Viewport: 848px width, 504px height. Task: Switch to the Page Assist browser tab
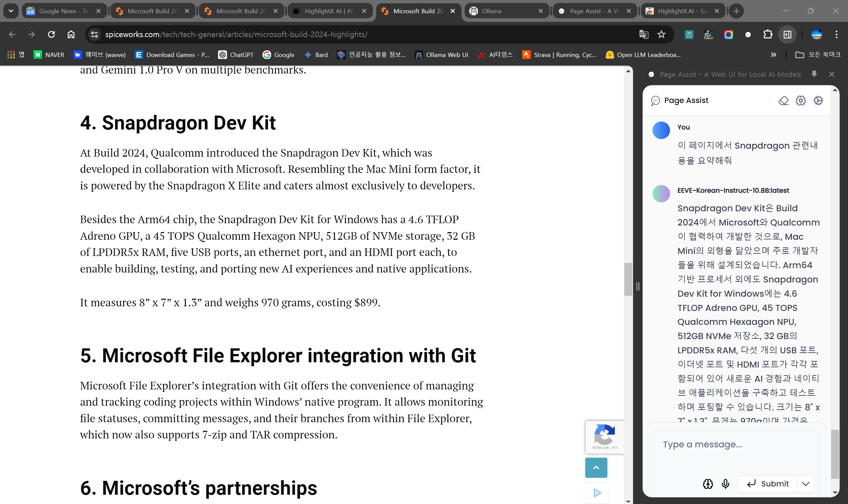pos(595,11)
